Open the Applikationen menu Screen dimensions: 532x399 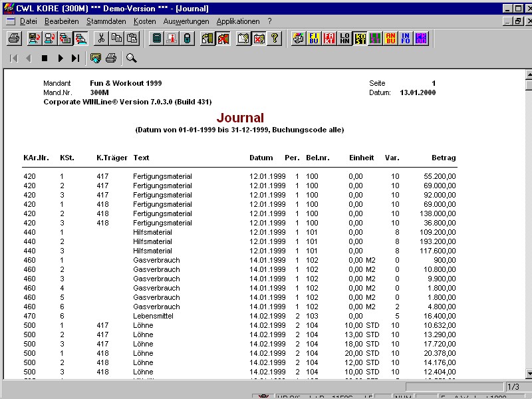click(238, 21)
